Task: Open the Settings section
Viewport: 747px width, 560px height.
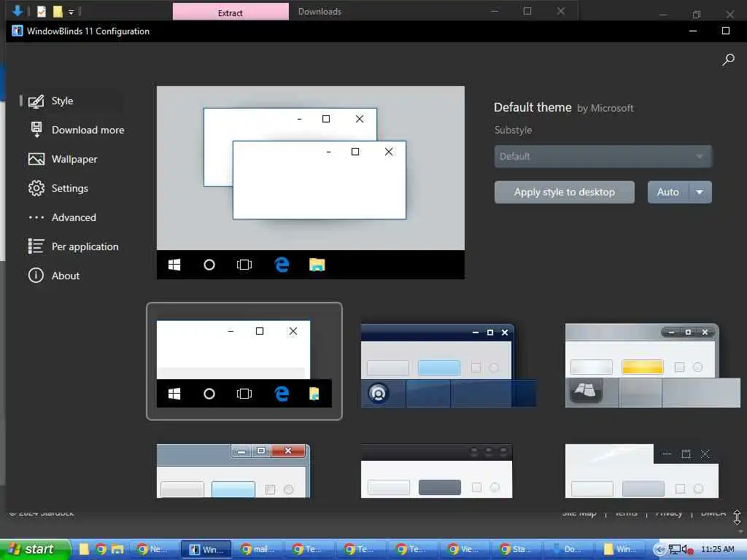Action: (69, 188)
